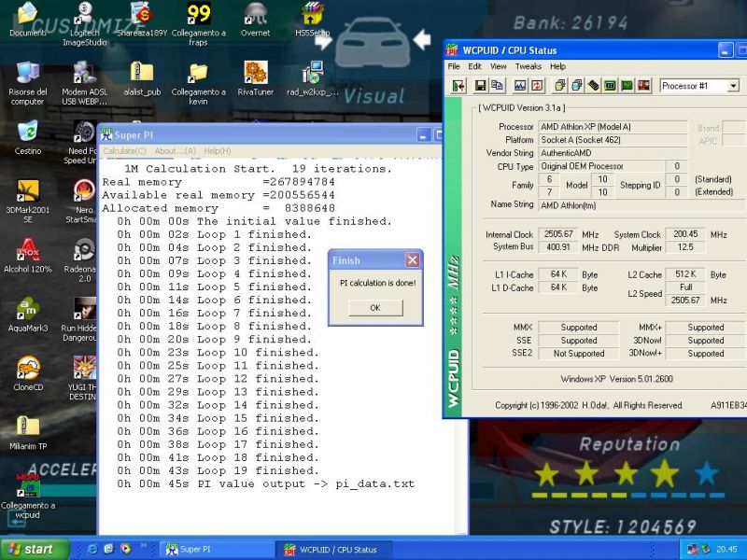
Task: Click the green board icon in WCPUID toolbar
Action: tap(610, 86)
